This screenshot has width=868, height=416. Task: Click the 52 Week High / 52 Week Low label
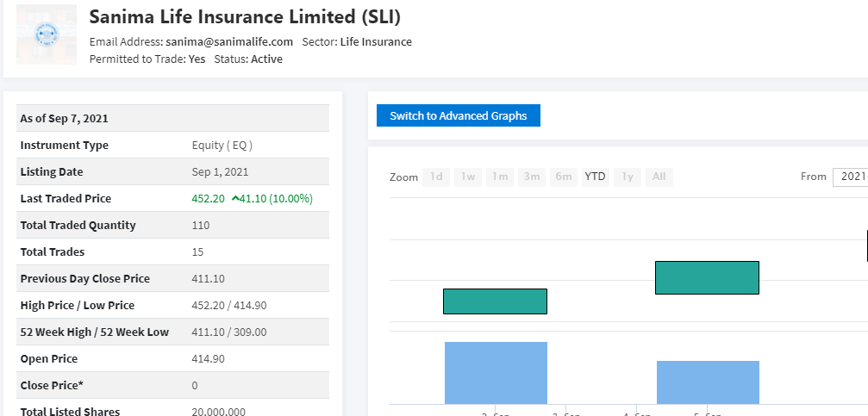click(x=95, y=332)
